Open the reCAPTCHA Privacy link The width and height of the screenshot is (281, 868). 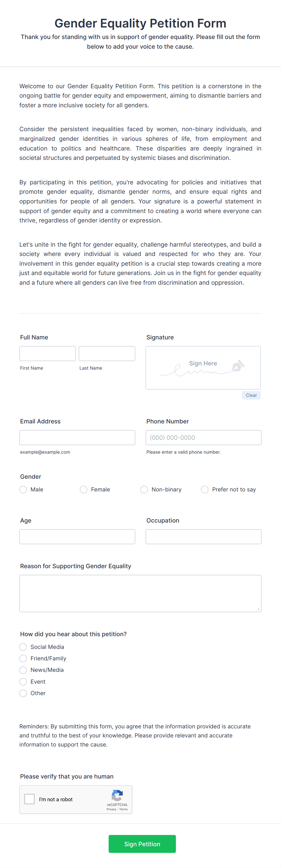click(111, 809)
